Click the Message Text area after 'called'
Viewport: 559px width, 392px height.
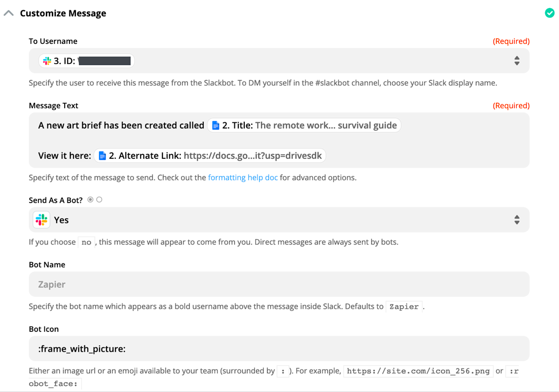459,126
